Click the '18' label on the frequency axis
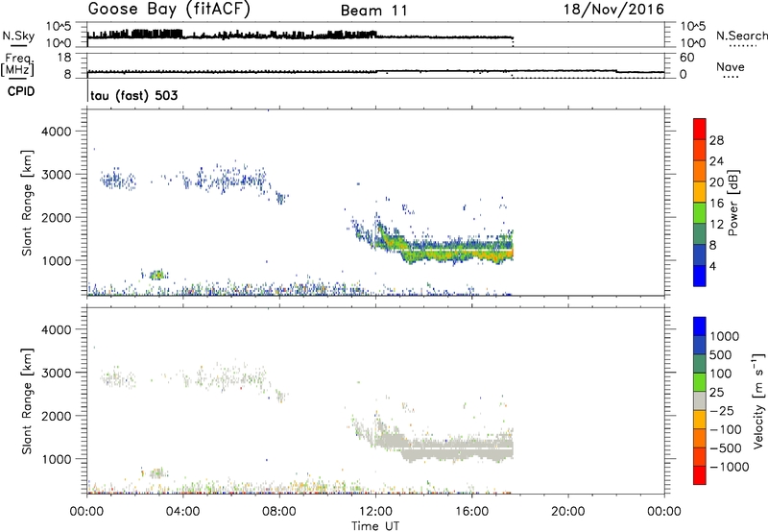768x532 pixels. pos(64,58)
